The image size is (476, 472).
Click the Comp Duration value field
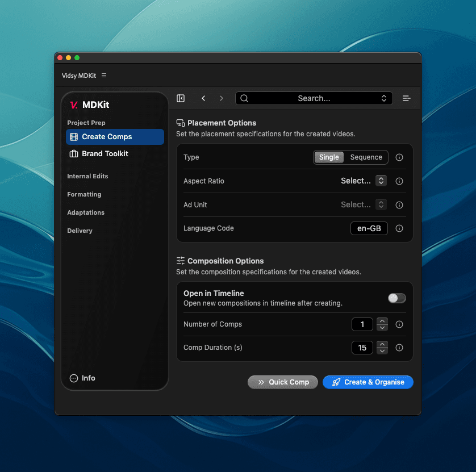click(362, 348)
